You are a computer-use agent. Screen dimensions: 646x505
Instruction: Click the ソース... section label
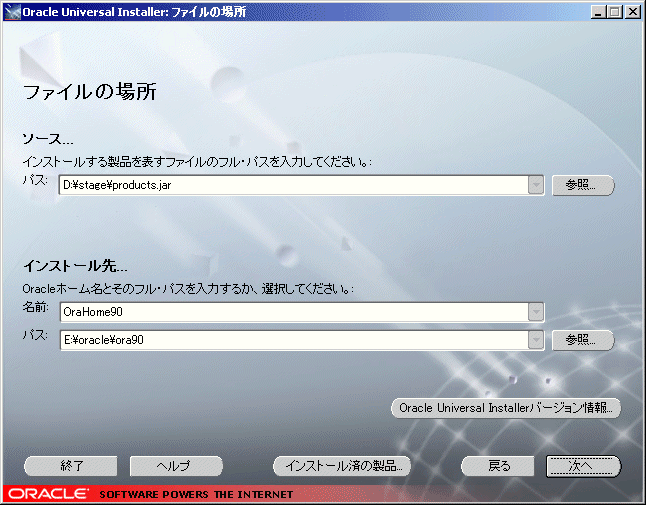pos(48,139)
